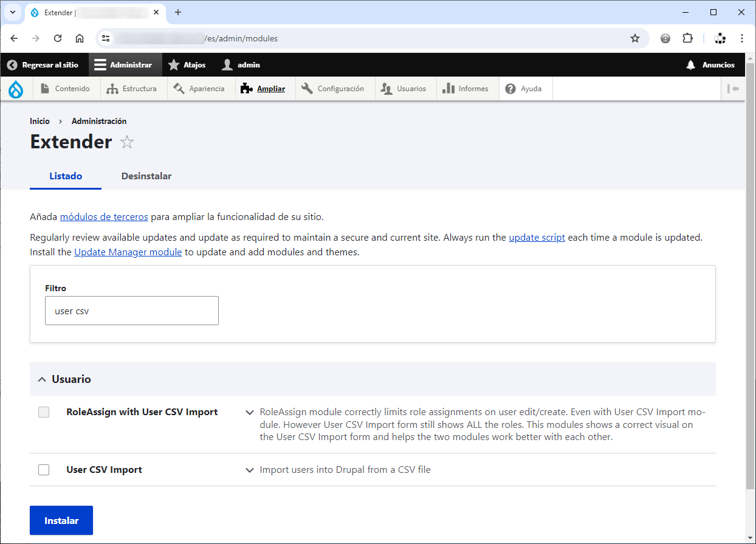The image size is (756, 544).
Task: Click the Drupal logo home icon
Action: (x=16, y=89)
